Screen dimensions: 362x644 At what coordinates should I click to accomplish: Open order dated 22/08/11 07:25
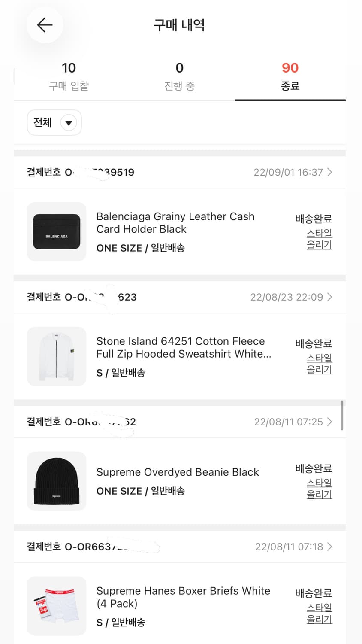pyautogui.click(x=293, y=422)
